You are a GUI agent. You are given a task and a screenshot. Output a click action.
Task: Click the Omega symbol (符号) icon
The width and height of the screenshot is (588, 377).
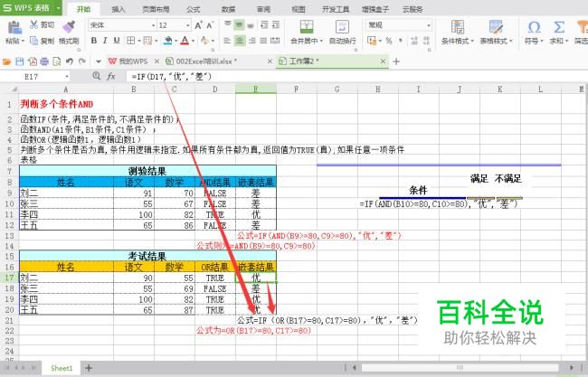click(534, 27)
